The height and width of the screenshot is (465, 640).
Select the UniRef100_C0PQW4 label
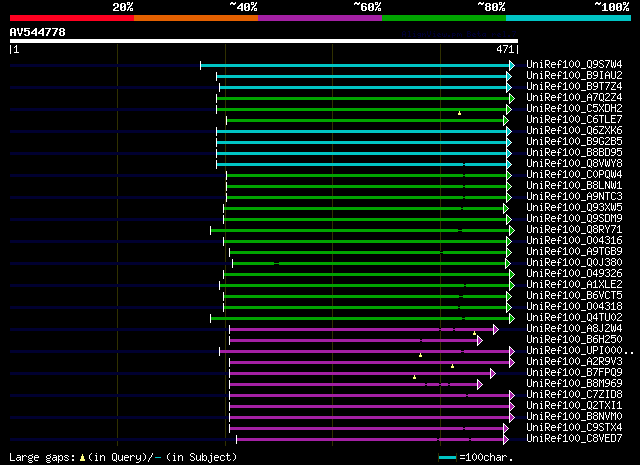coord(574,175)
